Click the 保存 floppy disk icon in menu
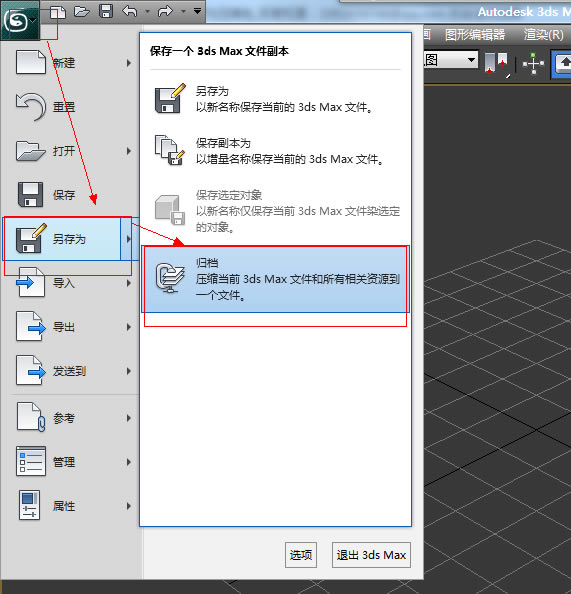Viewport: 571px width, 594px height. point(31,194)
